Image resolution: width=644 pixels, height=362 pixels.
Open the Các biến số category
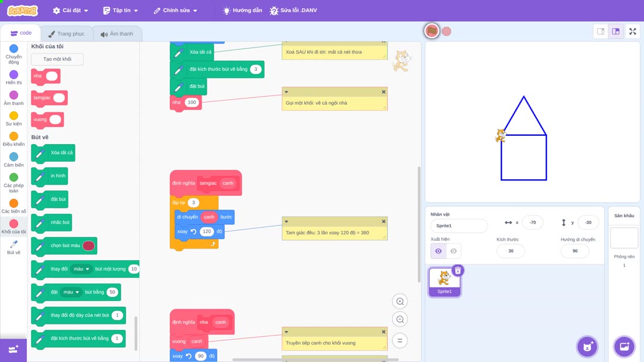point(13,206)
